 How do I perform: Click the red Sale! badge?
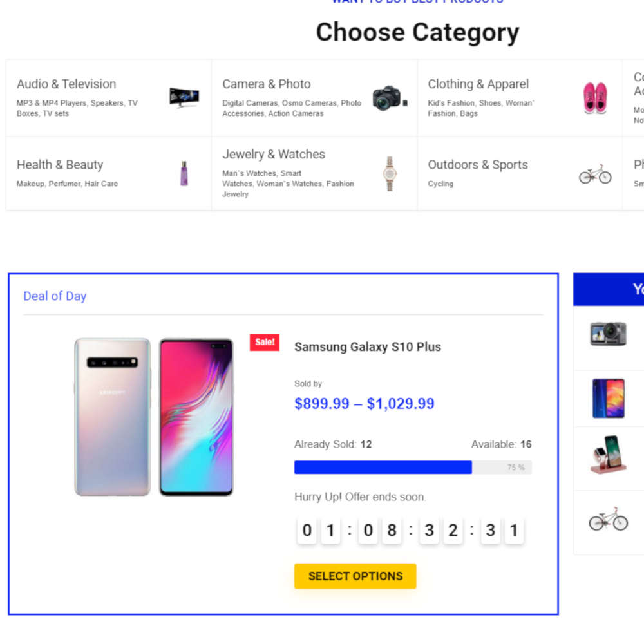pyautogui.click(x=264, y=343)
